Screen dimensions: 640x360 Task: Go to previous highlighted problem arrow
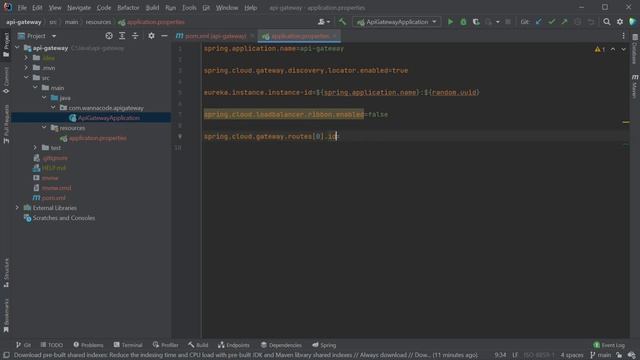coord(613,49)
